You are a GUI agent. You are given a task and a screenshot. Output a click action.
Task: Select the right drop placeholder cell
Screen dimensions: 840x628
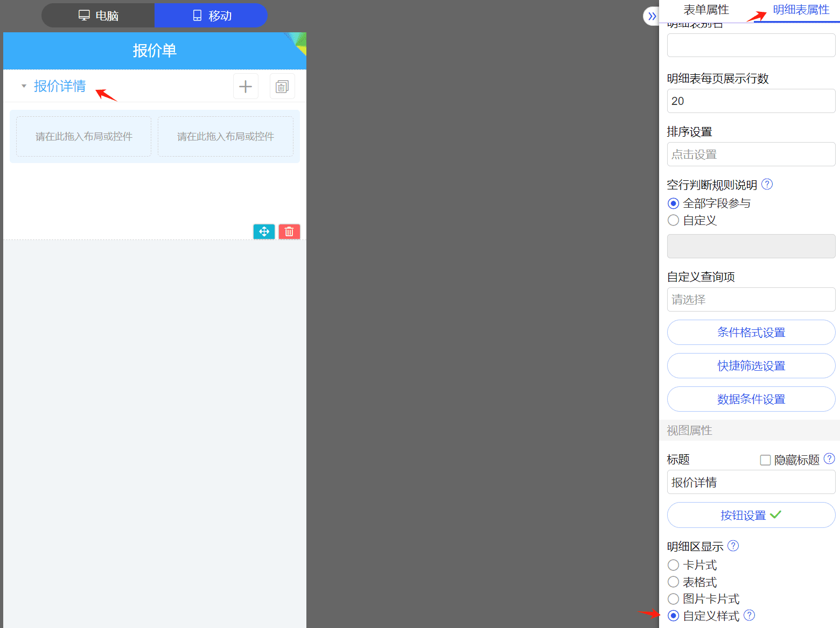(x=226, y=137)
